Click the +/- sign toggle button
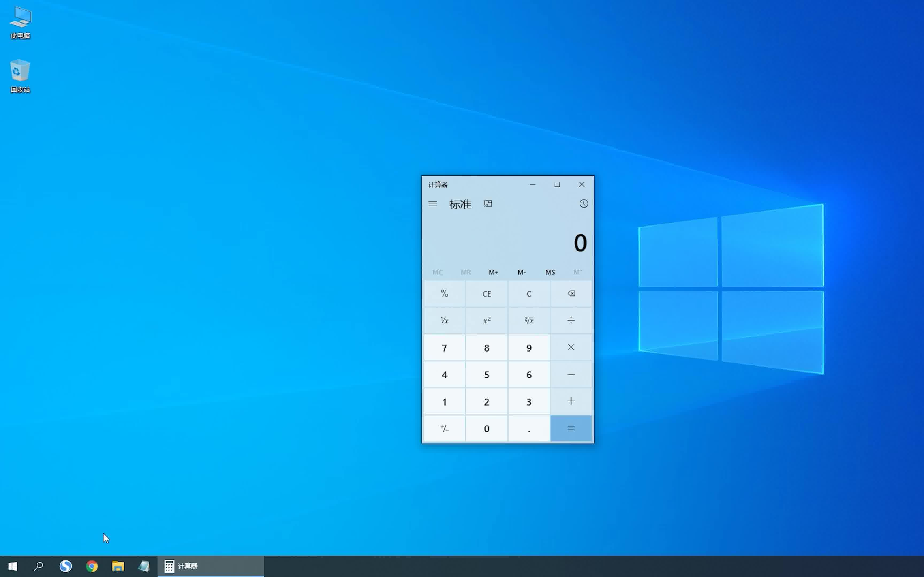Viewport: 924px width, 577px height. pyautogui.click(x=444, y=428)
